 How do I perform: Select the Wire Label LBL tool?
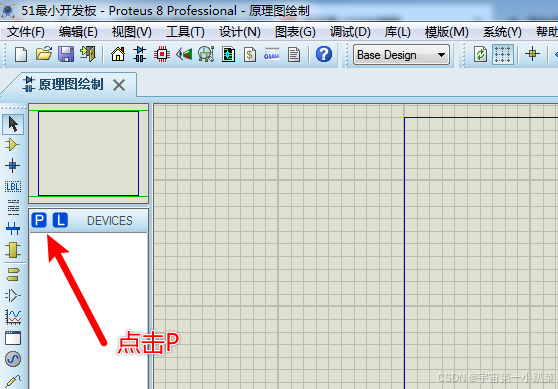pos(13,186)
